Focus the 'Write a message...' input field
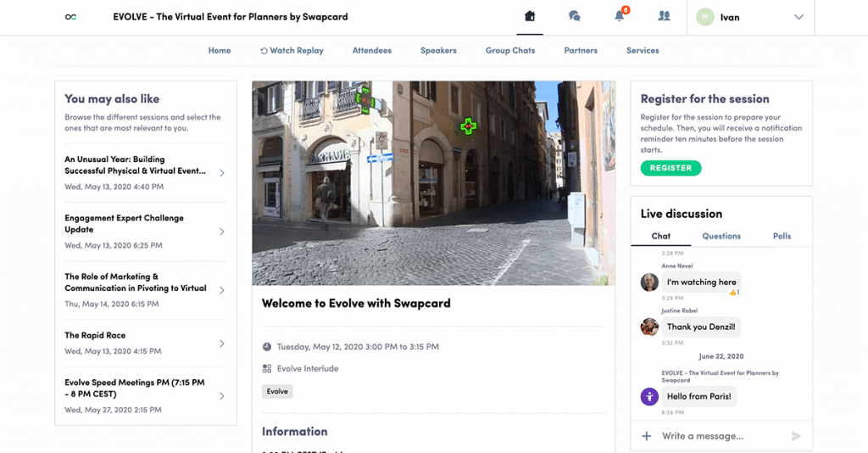This screenshot has width=868, height=453. click(722, 436)
